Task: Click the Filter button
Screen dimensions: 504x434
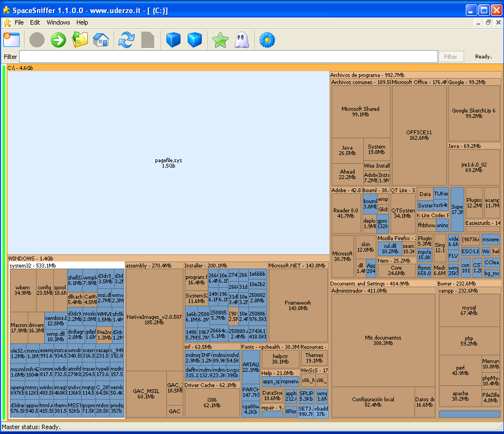Action: pos(451,57)
